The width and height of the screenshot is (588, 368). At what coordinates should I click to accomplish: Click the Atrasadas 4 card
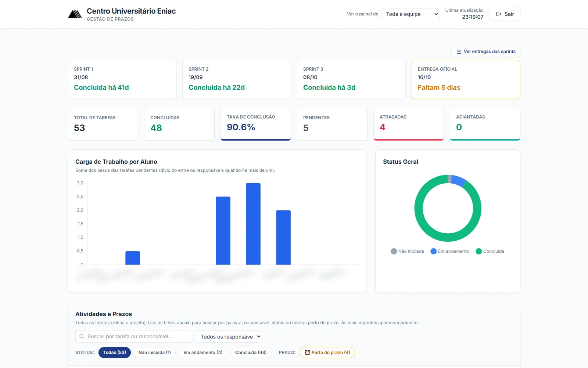coord(409,124)
